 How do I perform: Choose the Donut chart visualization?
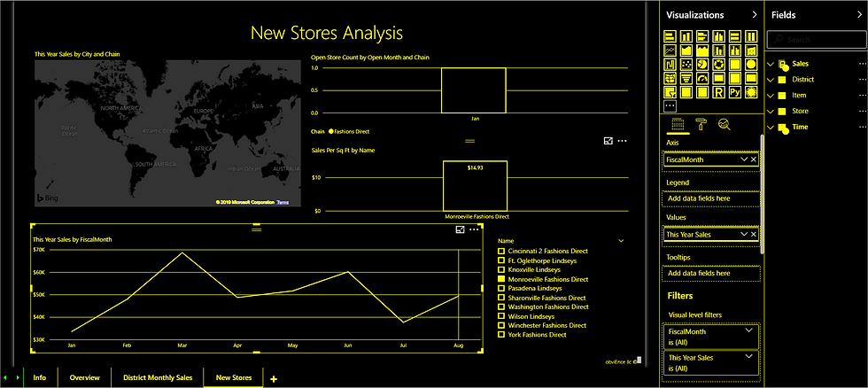click(718, 64)
